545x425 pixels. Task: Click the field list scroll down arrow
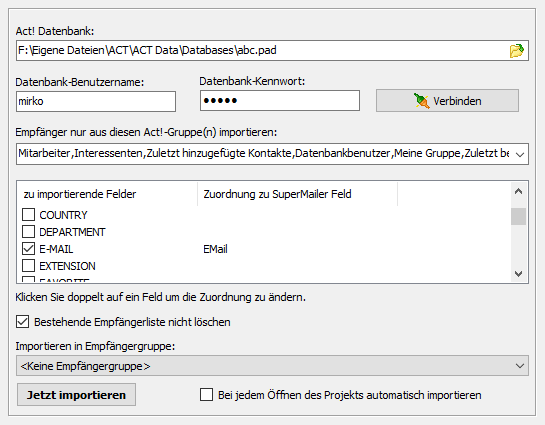[x=519, y=274]
